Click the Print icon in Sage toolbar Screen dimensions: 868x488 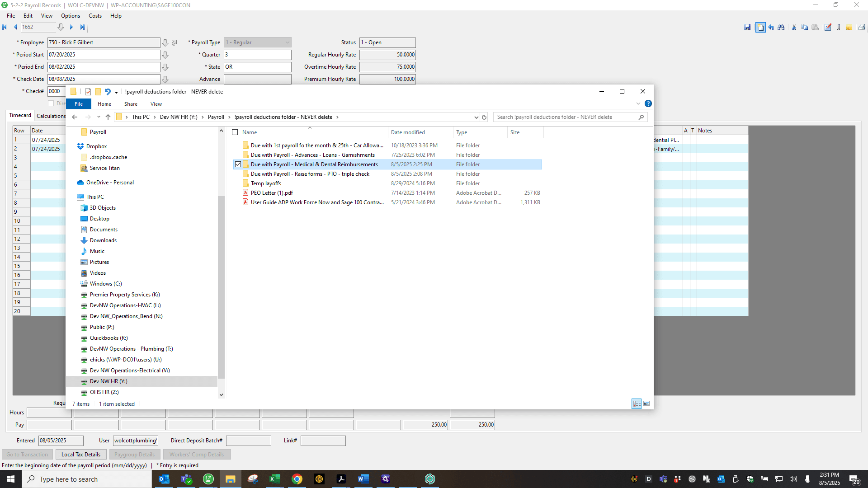click(x=862, y=28)
